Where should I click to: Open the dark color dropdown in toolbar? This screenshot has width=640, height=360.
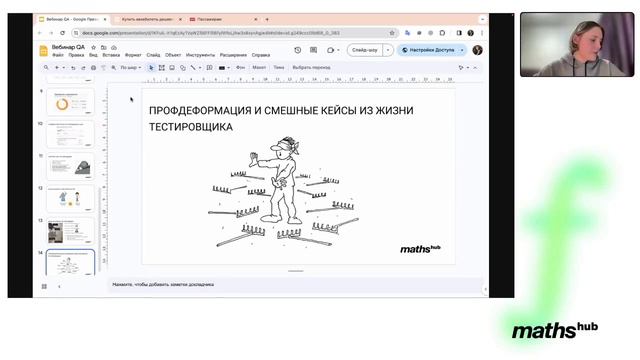point(224,68)
